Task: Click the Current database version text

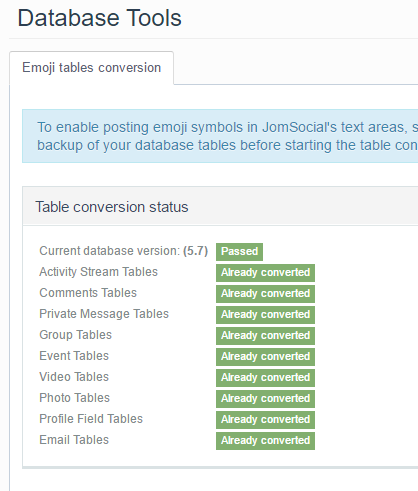Action: 123,251
